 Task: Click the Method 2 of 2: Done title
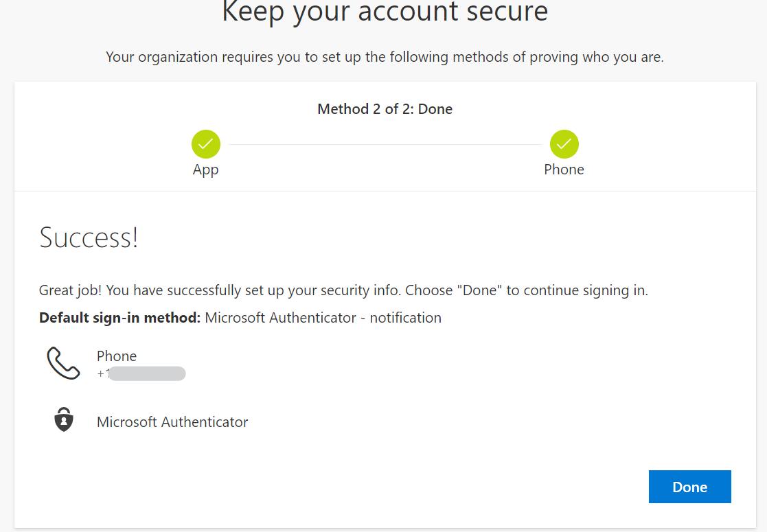[x=385, y=109]
